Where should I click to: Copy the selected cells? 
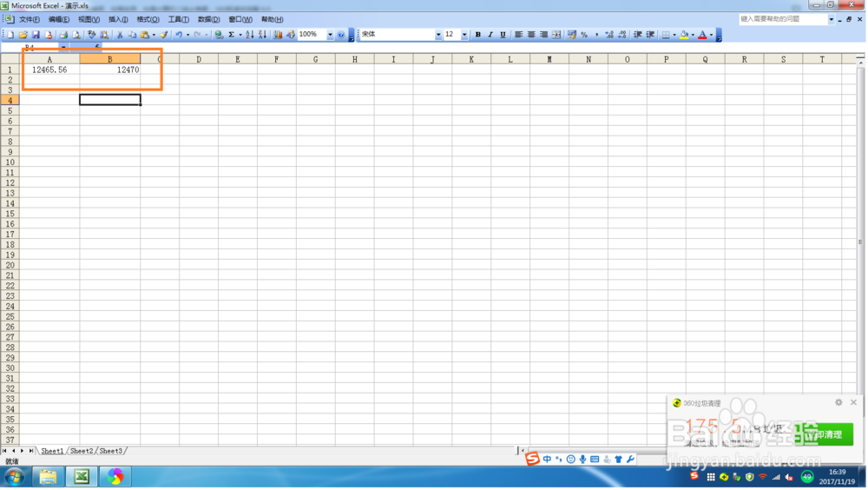click(x=132, y=35)
